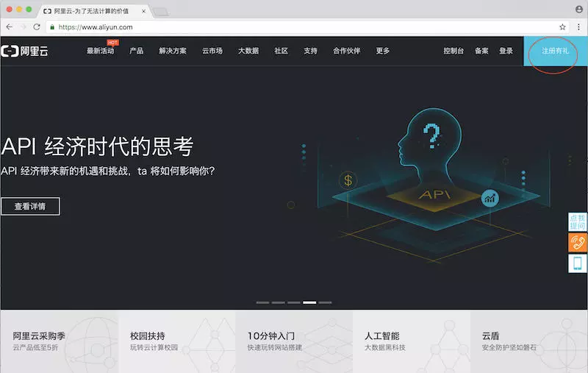
Task: Select the second carousel indicator
Action: pos(279,302)
